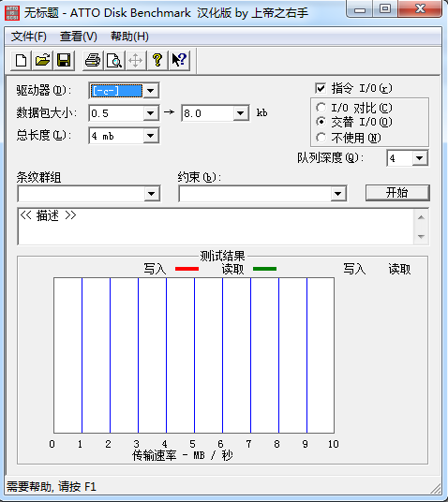Expand the 约束 dropdown

(337, 194)
